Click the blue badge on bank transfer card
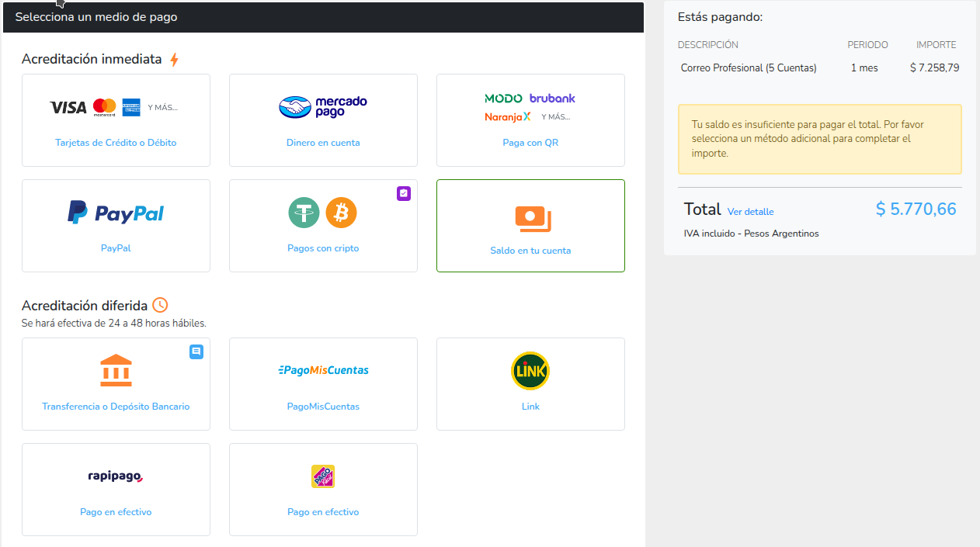The width and height of the screenshot is (980, 547). pos(196,351)
